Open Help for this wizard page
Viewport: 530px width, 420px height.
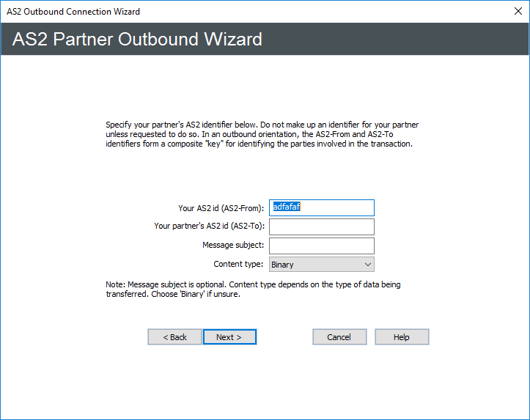coord(401,336)
